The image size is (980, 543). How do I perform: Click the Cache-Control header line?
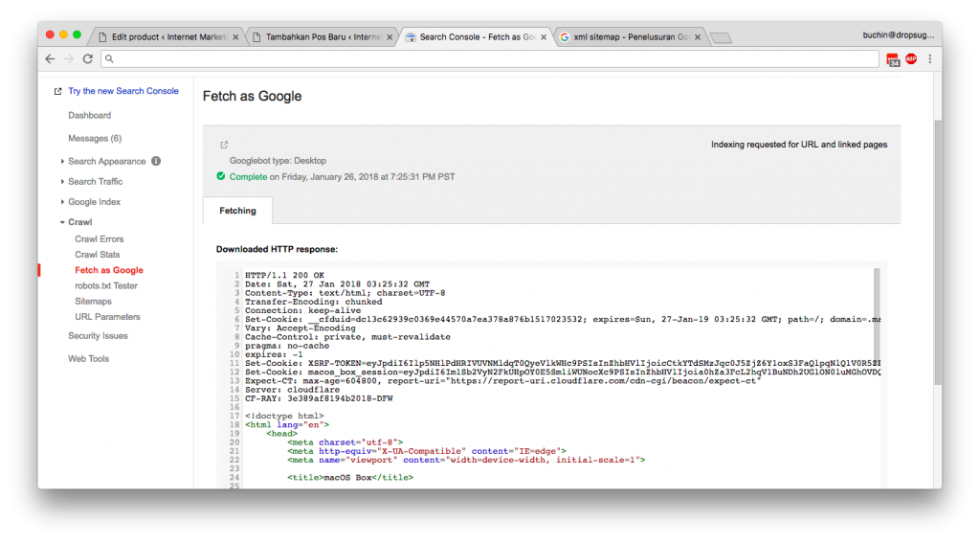(347, 336)
